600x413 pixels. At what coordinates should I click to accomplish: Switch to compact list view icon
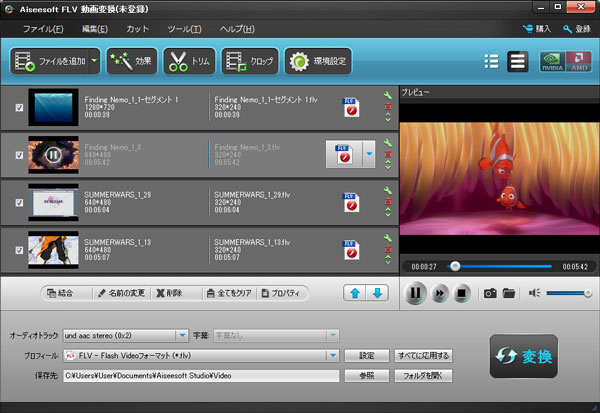(x=491, y=61)
